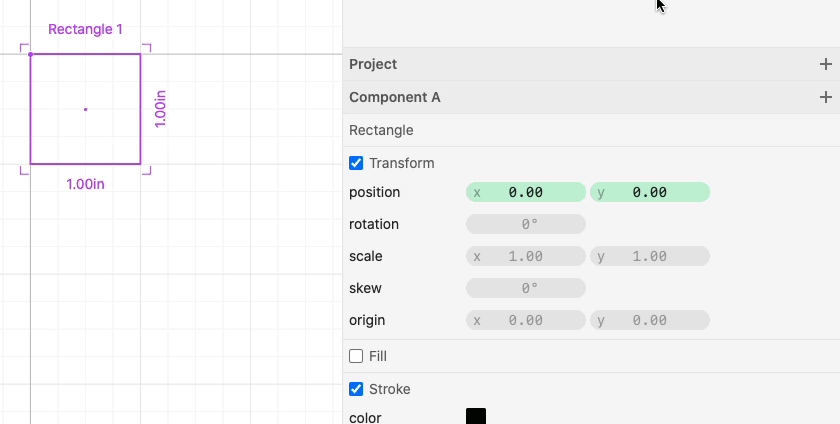The width and height of the screenshot is (840, 424).
Task: Click the origin x value field
Action: click(526, 320)
